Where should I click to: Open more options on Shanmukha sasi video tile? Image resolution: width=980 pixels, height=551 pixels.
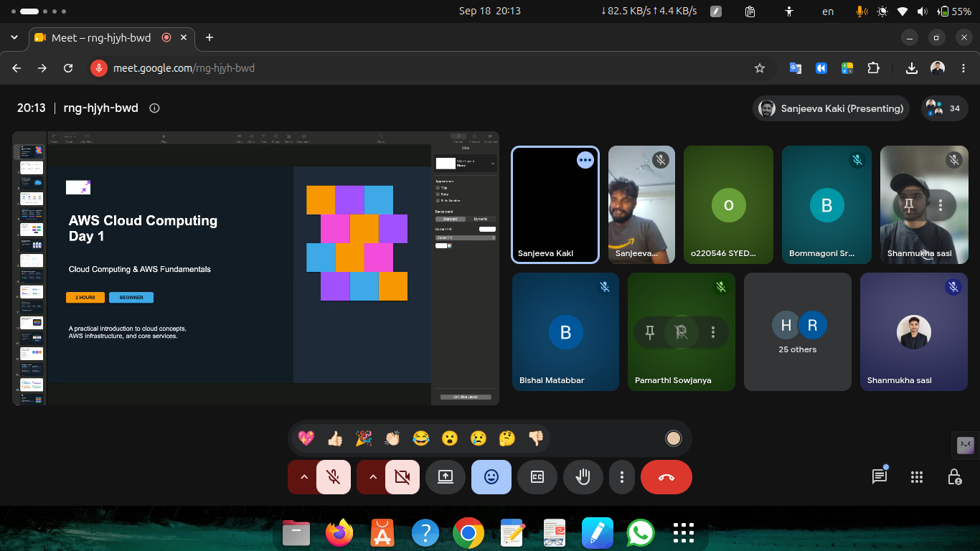pos(941,206)
